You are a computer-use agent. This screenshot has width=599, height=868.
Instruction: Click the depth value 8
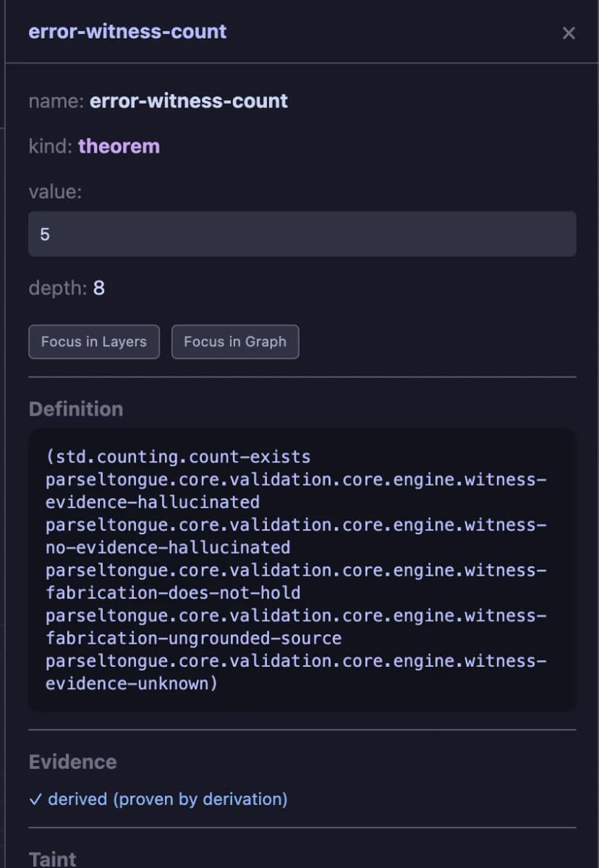point(99,288)
